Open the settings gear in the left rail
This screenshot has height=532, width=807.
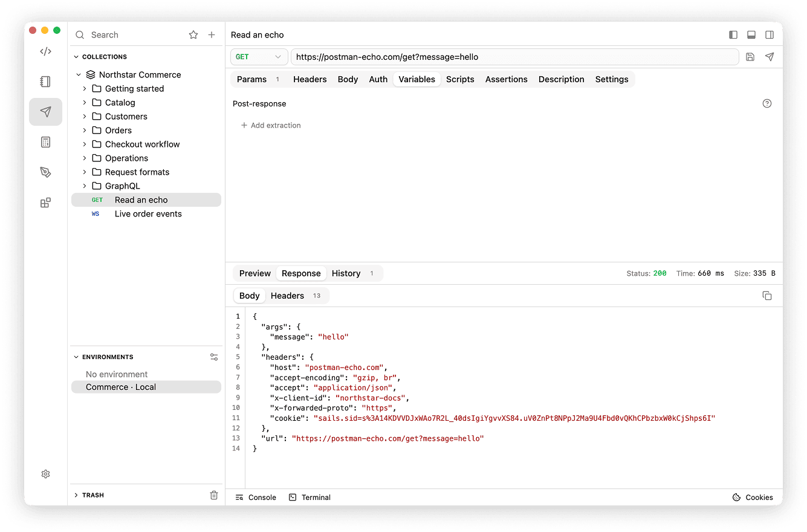pyautogui.click(x=45, y=474)
